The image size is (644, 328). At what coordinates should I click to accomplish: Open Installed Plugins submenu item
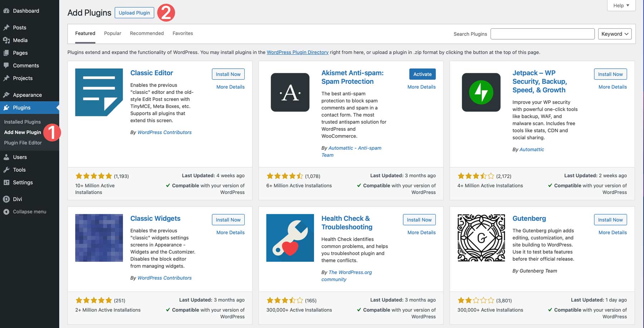[22, 122]
